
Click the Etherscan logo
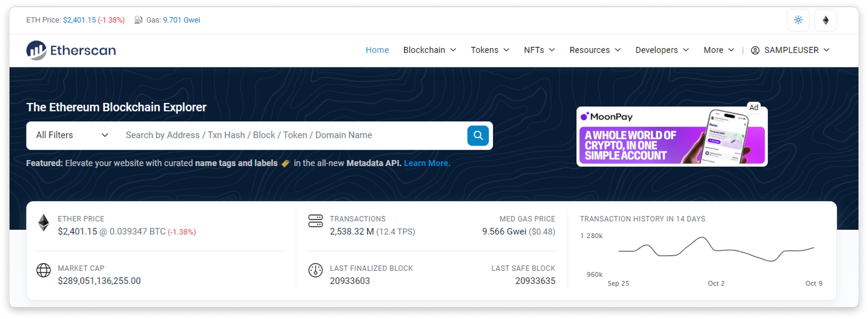tap(71, 50)
